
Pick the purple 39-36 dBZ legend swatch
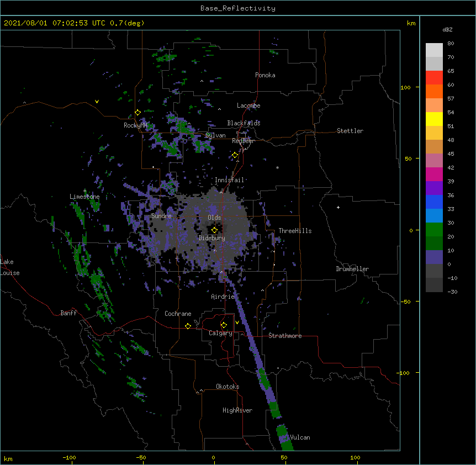click(434, 188)
